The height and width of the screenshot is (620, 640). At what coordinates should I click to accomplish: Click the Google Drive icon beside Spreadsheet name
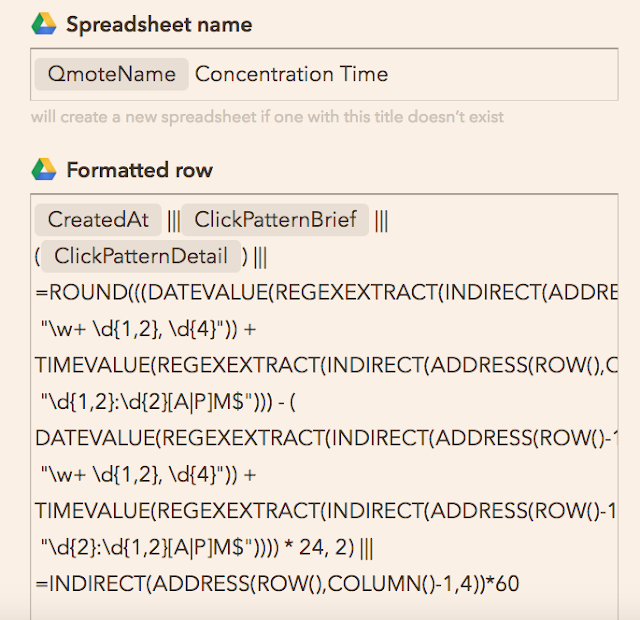(x=44, y=24)
